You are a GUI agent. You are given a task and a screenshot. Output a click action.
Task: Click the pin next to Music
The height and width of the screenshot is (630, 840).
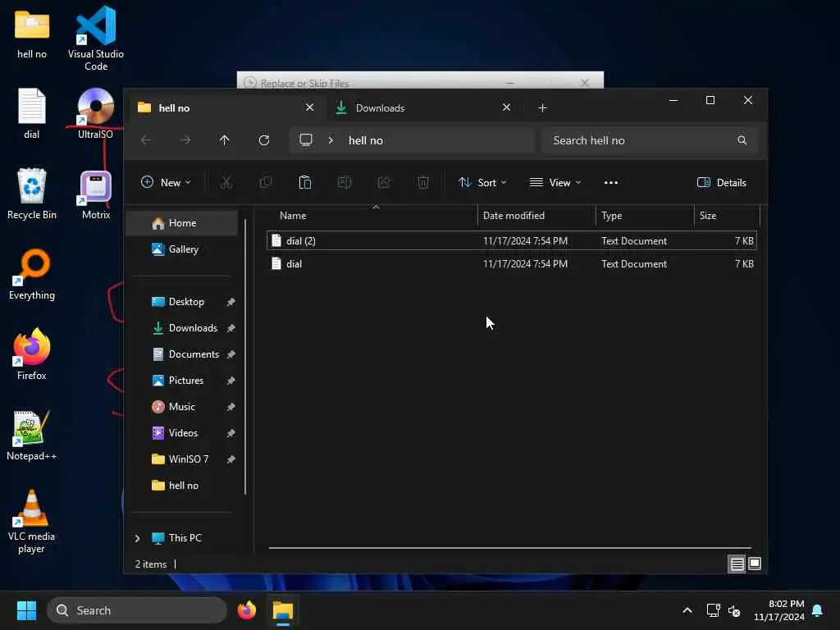[x=231, y=407]
